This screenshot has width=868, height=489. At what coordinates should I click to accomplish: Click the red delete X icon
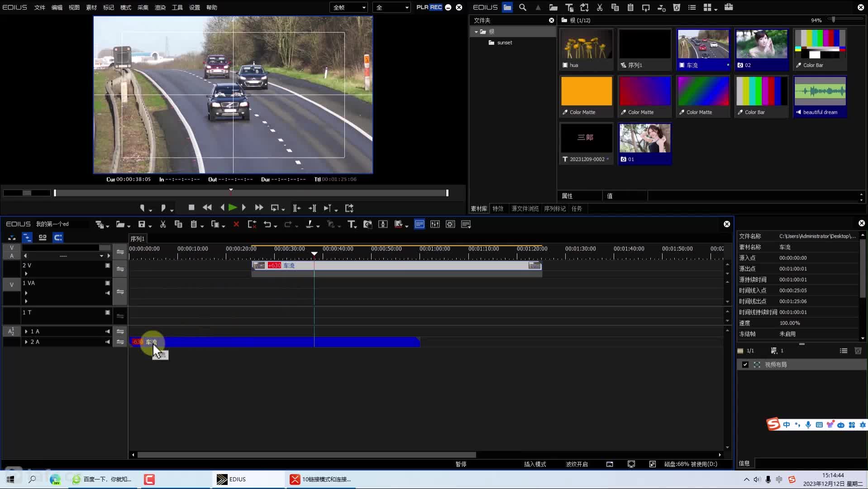(236, 224)
